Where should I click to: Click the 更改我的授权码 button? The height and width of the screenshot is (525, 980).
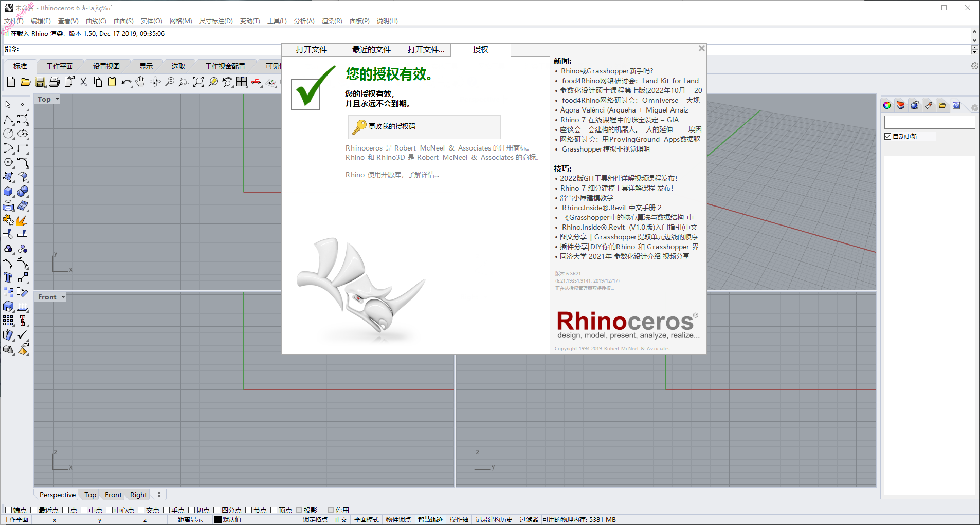tap(424, 126)
